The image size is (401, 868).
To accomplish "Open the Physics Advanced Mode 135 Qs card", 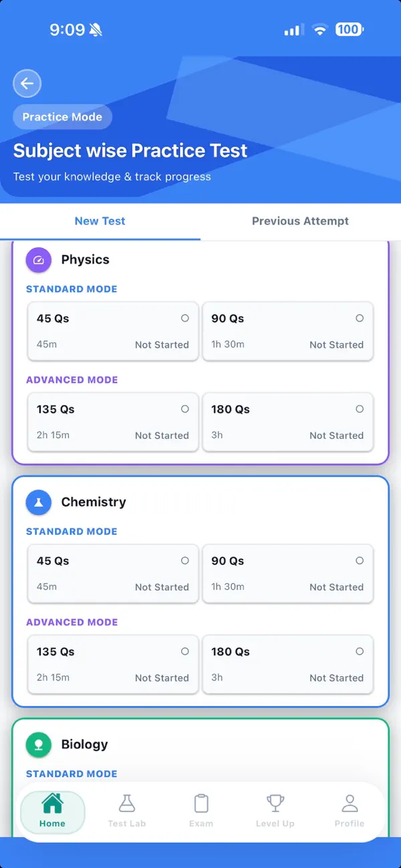I will coord(112,422).
